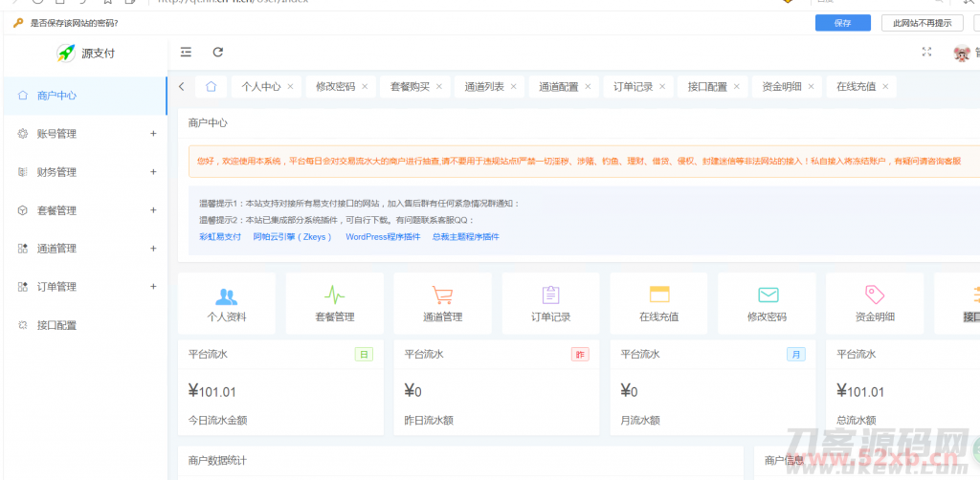Open 套餐管理 pulse icon shortcut
Screen dimensions: 980x480
click(x=334, y=295)
